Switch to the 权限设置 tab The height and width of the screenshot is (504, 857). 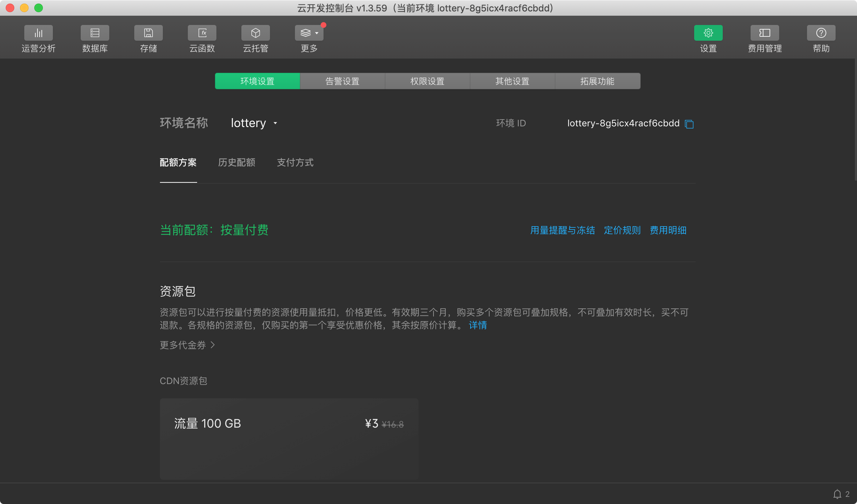[427, 81]
